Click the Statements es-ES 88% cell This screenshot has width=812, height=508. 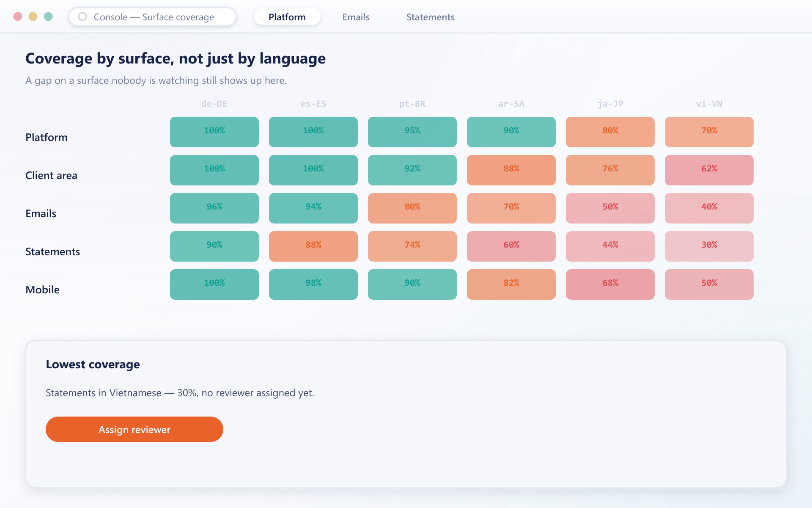point(313,246)
